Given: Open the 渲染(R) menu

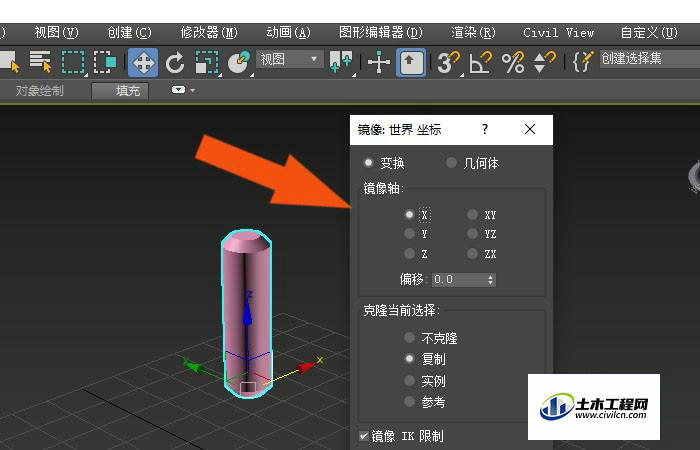Looking at the screenshot, I should pos(473,33).
